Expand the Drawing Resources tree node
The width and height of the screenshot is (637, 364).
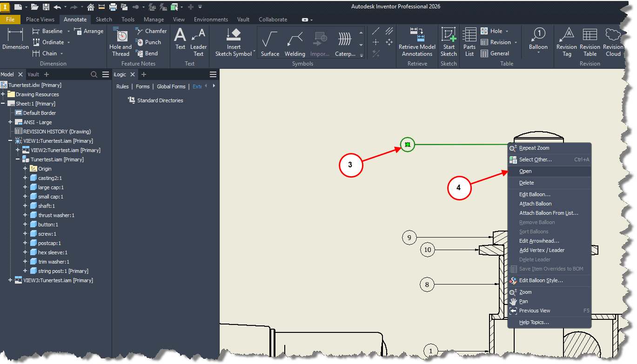click(3, 94)
